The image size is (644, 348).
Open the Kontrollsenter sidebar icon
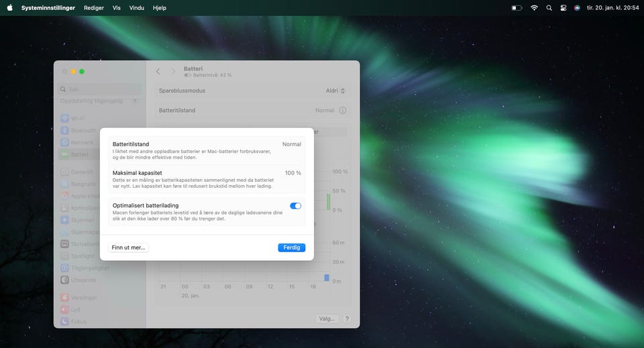[x=64, y=208]
